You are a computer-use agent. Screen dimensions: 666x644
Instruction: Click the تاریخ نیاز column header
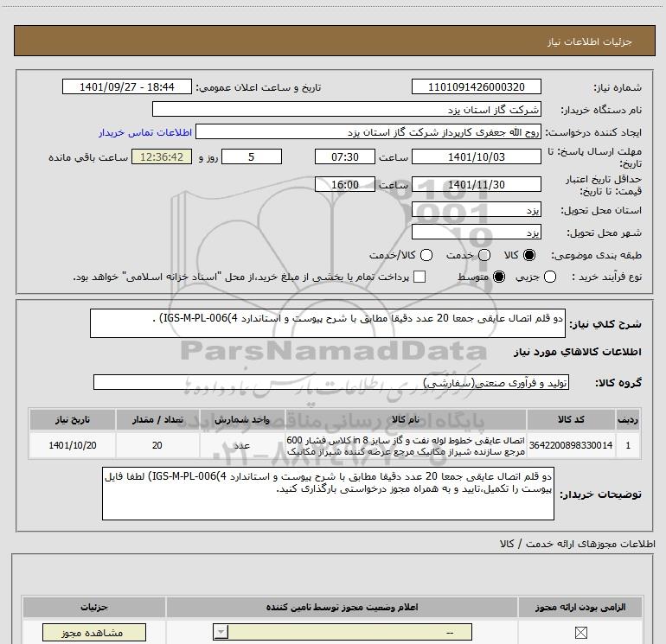coord(72,419)
